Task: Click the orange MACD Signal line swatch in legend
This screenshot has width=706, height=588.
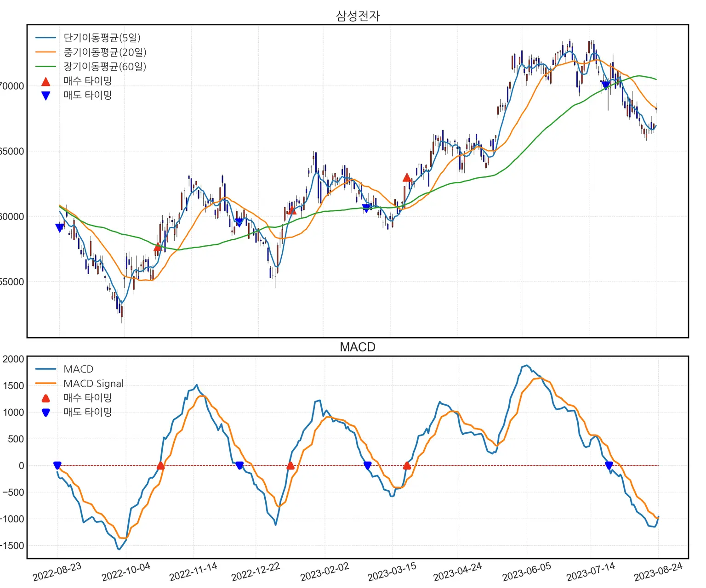Action: 46,383
